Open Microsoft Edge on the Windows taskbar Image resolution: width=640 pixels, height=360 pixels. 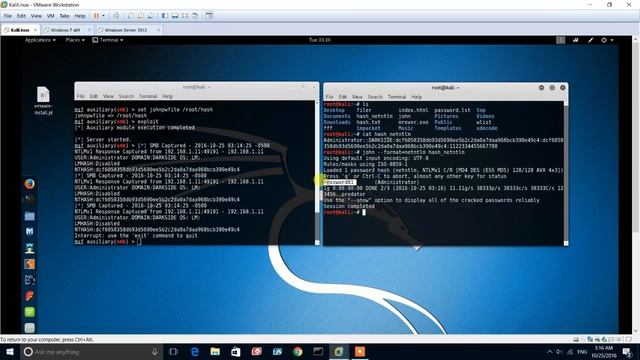pos(195,351)
